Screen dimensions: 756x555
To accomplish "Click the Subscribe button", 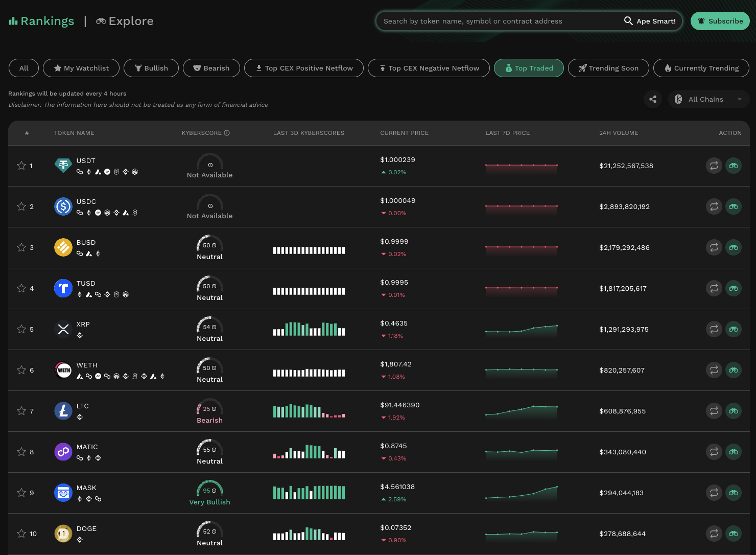I will tap(720, 21).
